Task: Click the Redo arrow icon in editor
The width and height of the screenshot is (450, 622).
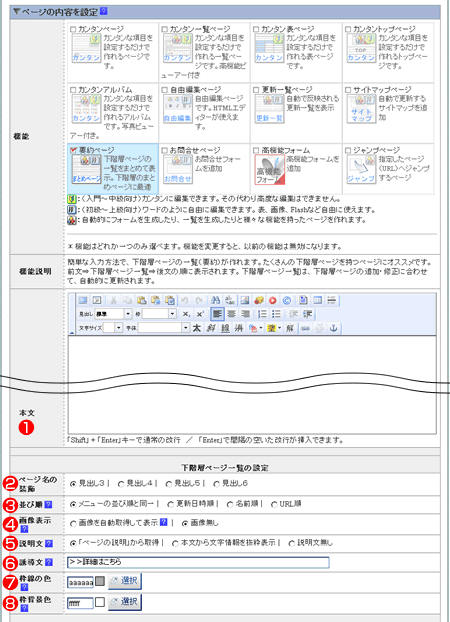Action: pos(199,300)
